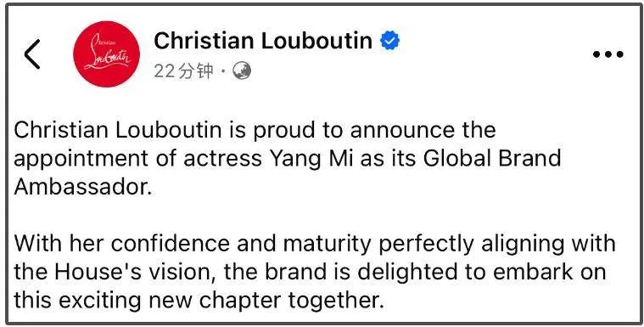This screenshot has width=644, height=327.
Task: Select the line starting 'Christian Louboutin is proud'
Action: (x=255, y=131)
